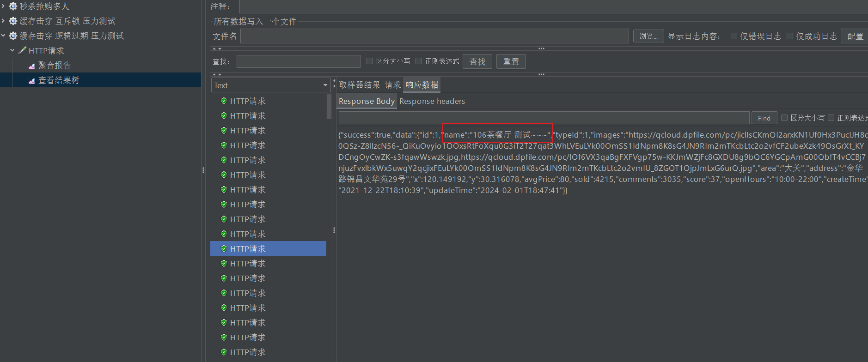Click the response body JSON text
868x362 pixels.
tap(603, 163)
